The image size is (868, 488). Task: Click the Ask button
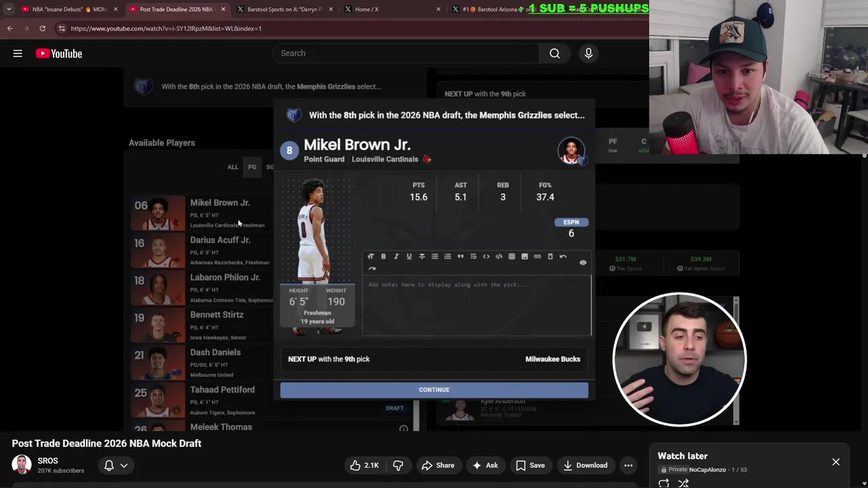pos(485,466)
